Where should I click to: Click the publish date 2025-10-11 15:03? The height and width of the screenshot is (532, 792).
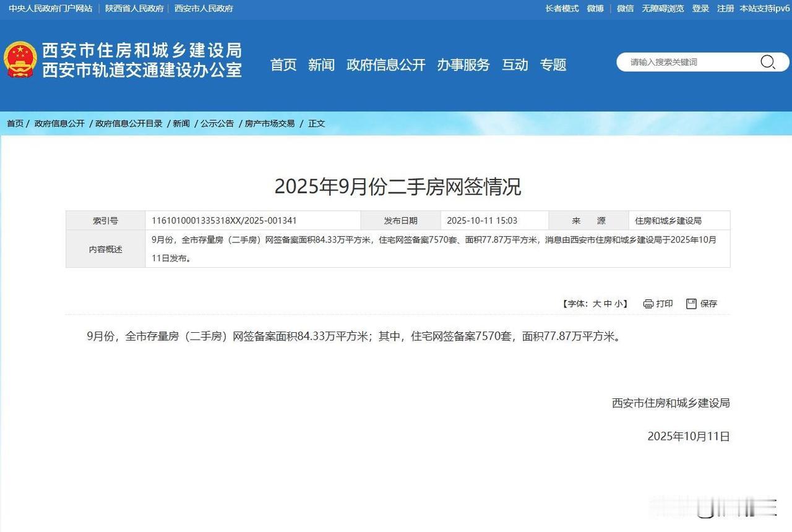tap(482, 221)
